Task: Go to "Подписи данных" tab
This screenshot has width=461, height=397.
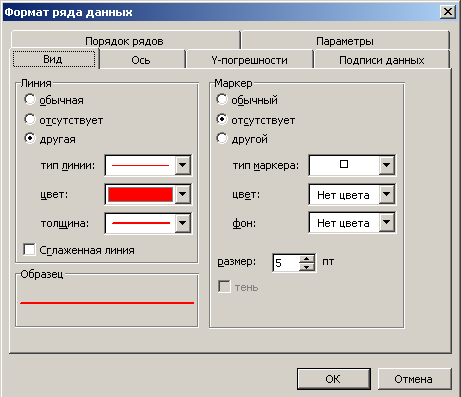Action: pos(381,60)
